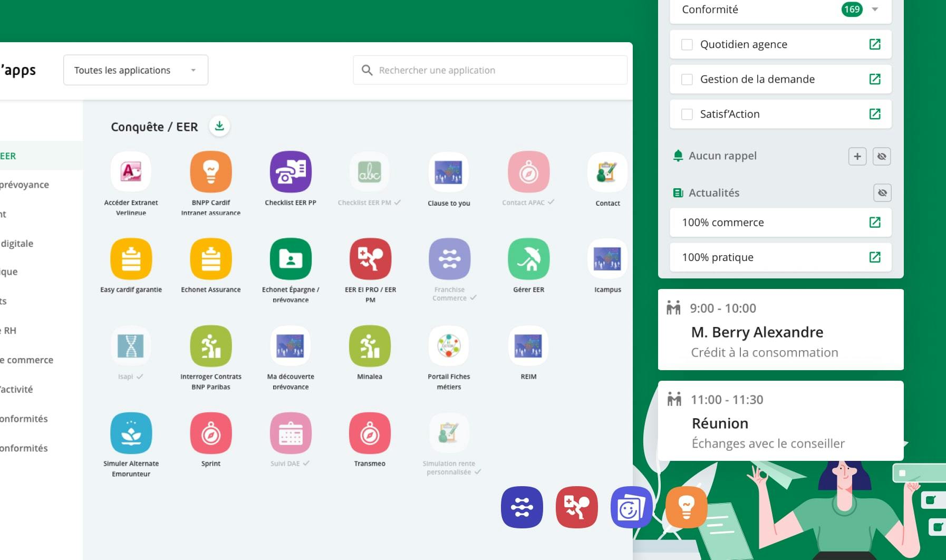Open Simulation rente personnalisée app
Viewport: 946px width, 560px height.
pyautogui.click(x=449, y=433)
